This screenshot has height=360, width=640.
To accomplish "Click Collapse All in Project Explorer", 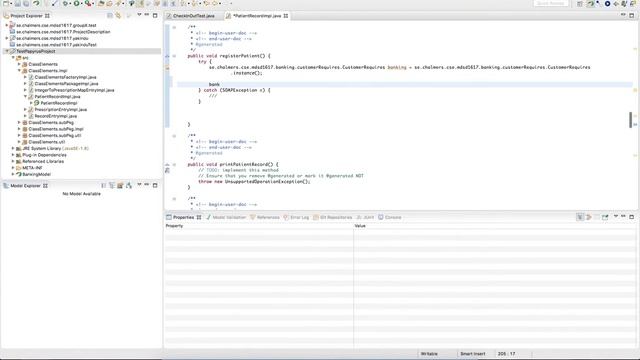I will (x=110, y=16).
